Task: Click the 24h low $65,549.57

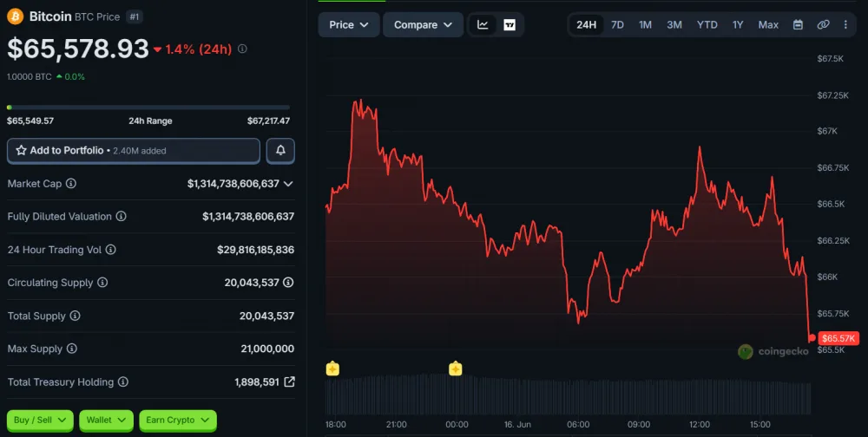Action: (30, 121)
